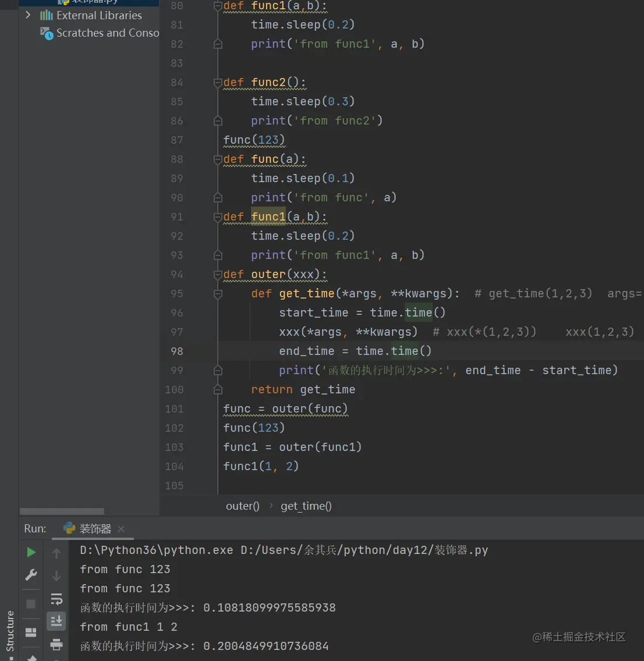Click 'func(123)' call on line 102
This screenshot has height=661, width=644.
tap(254, 428)
